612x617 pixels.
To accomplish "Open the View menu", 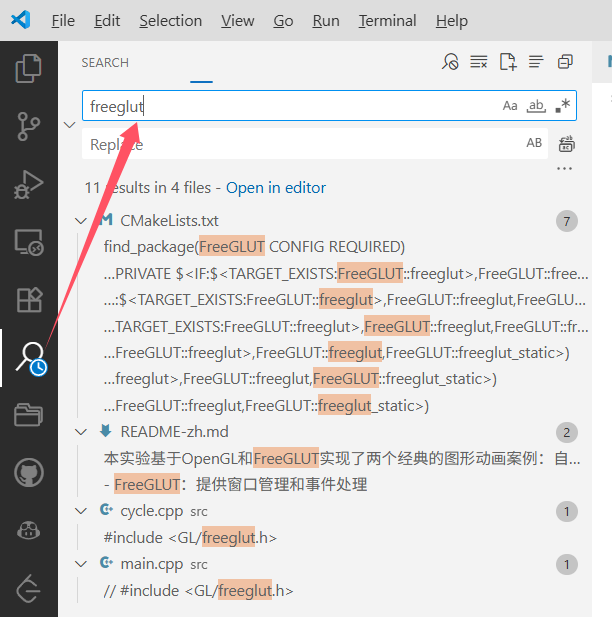I will [x=237, y=20].
